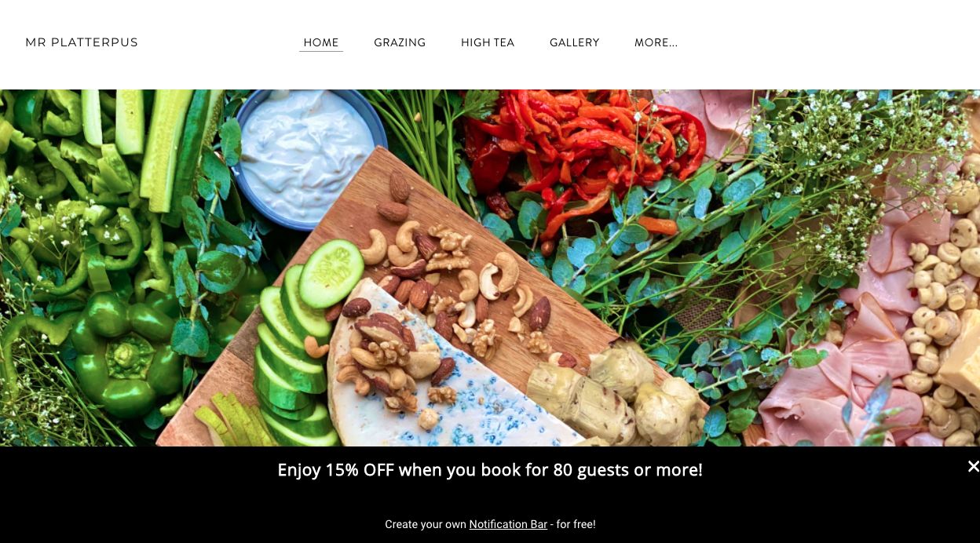Click the 'Create your own' footer text

(x=426, y=524)
